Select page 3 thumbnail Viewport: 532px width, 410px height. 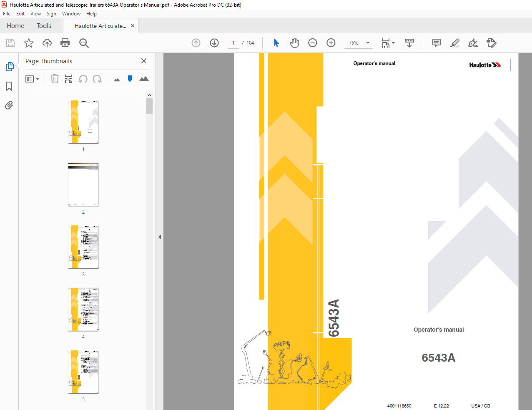(83, 247)
